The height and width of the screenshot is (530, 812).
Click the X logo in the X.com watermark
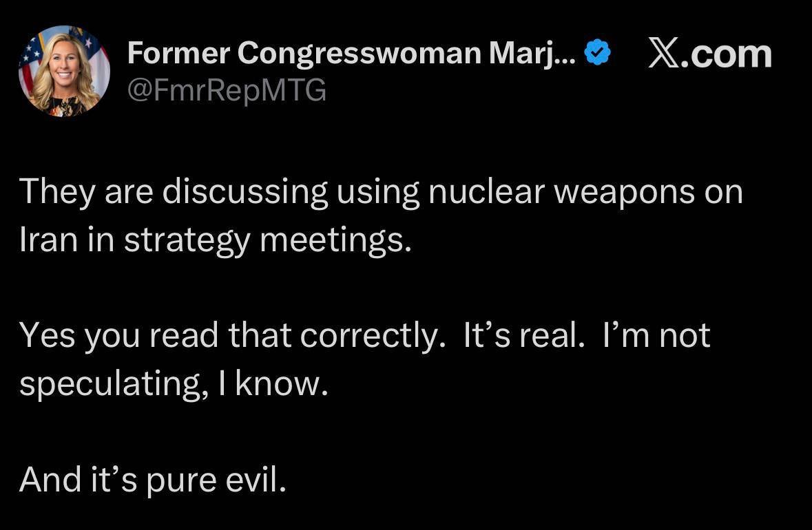pos(663,54)
